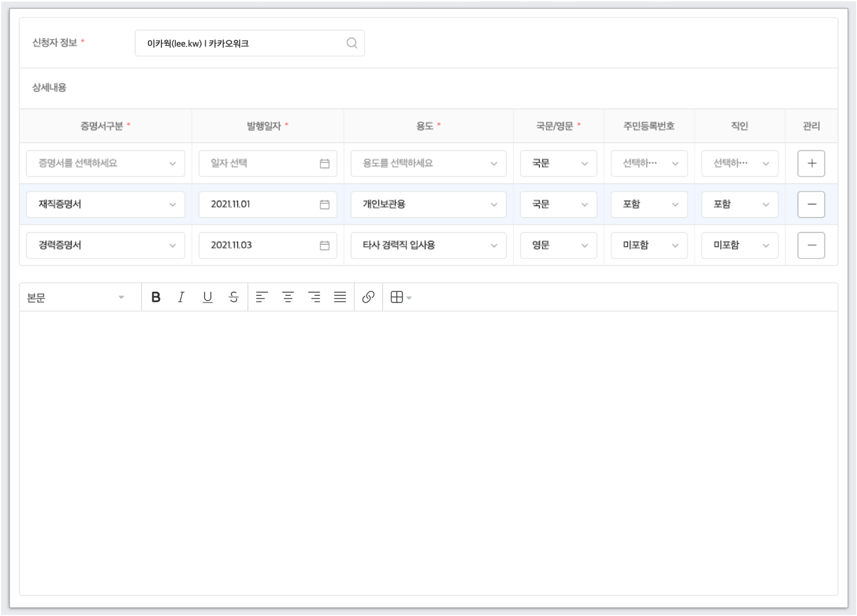Remove the 재직증명서 row
The width and height of the screenshot is (857, 616).
coord(811,204)
